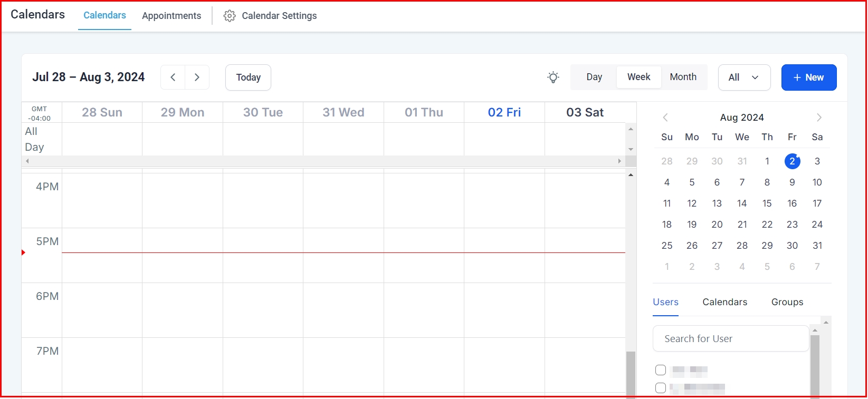Click the Search for User field
The image size is (868, 399).
[x=730, y=338]
